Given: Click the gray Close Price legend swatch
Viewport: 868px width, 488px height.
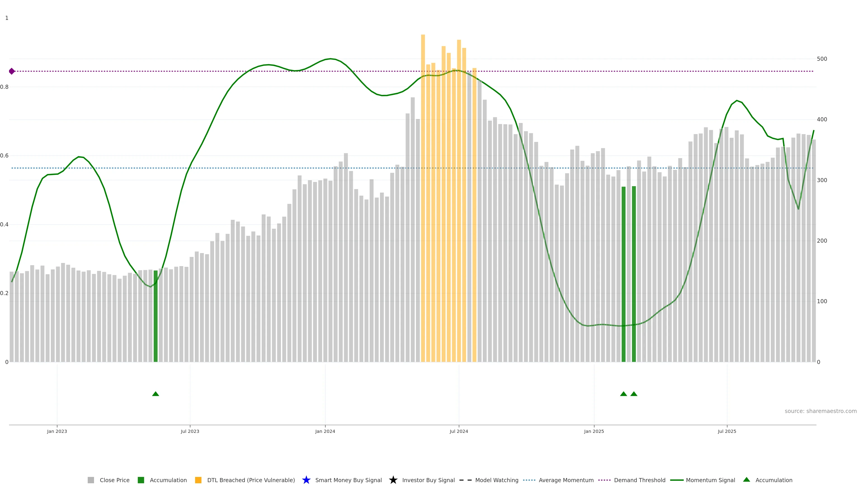Looking at the screenshot, I should 91,480.
